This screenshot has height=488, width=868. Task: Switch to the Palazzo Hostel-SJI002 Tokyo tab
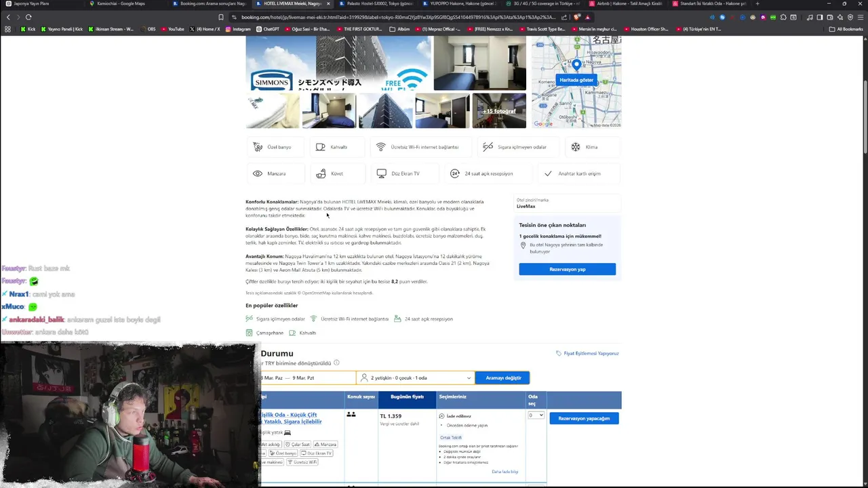375,3
